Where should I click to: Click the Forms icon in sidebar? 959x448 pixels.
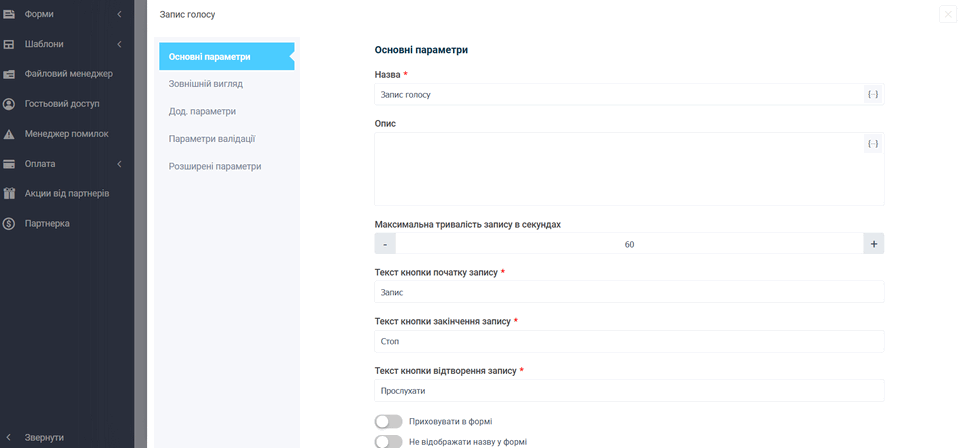coord(9,14)
